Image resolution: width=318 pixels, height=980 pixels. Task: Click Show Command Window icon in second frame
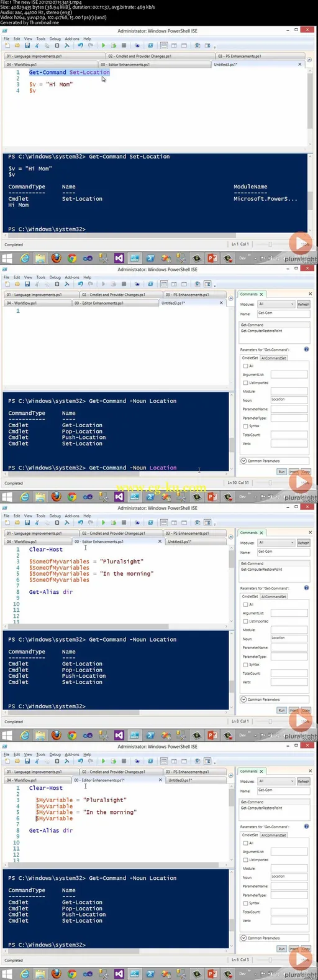tap(196, 284)
